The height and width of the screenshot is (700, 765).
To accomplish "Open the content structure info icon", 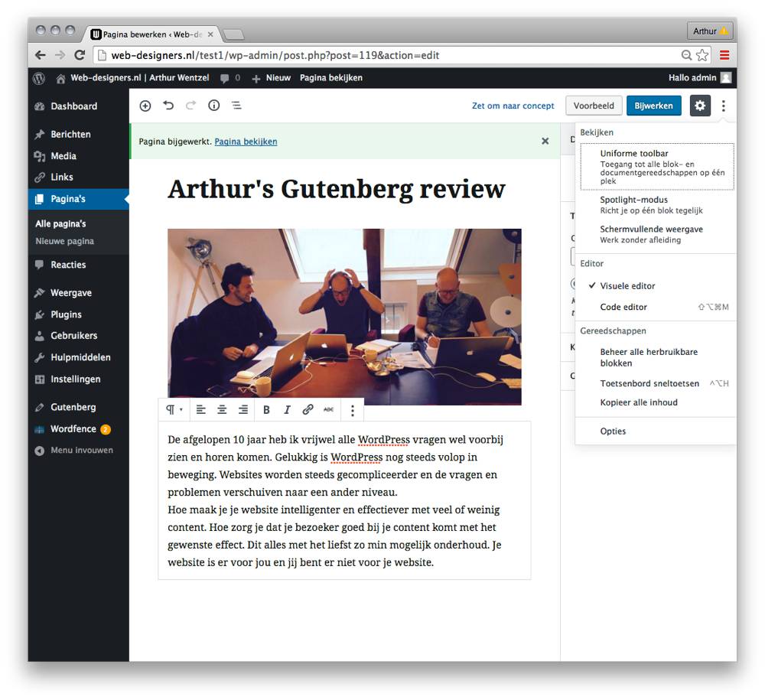I will pos(213,106).
